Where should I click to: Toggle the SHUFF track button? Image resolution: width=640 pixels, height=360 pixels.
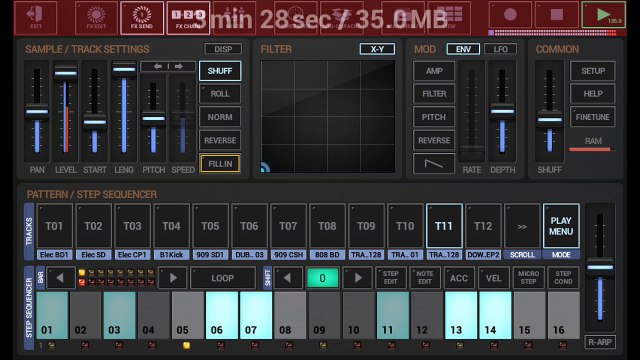point(220,71)
